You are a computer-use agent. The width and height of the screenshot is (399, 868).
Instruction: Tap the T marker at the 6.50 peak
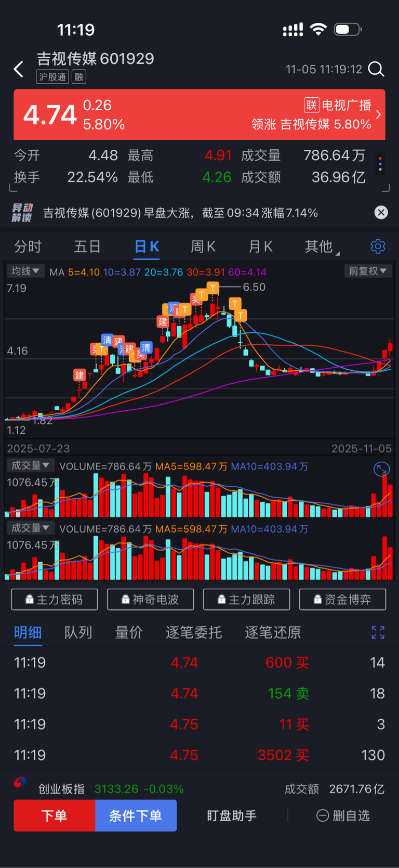(212, 287)
